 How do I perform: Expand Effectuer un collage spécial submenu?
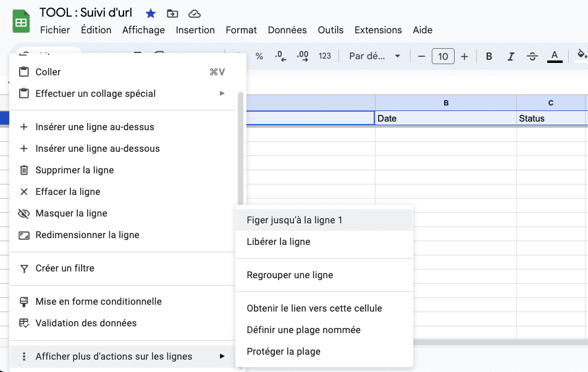pyautogui.click(x=123, y=94)
